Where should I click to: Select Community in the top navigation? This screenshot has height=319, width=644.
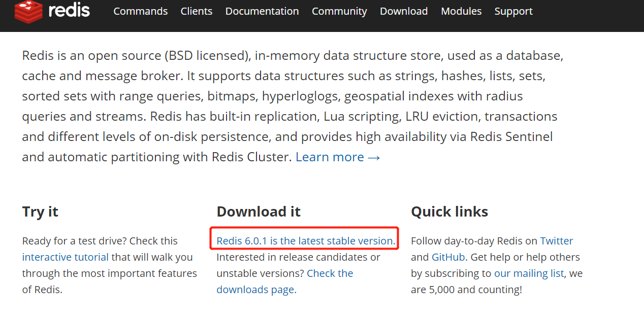pos(339,11)
